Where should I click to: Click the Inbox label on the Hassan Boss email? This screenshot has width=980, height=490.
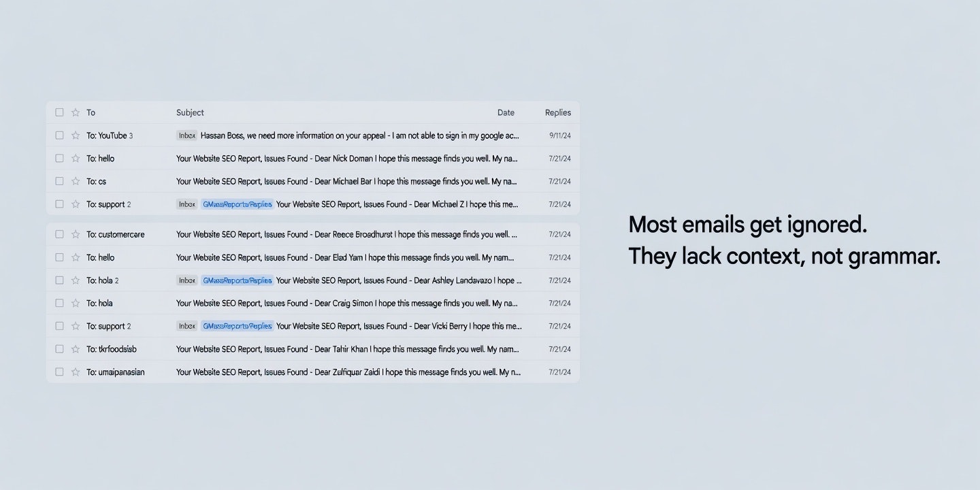187,135
